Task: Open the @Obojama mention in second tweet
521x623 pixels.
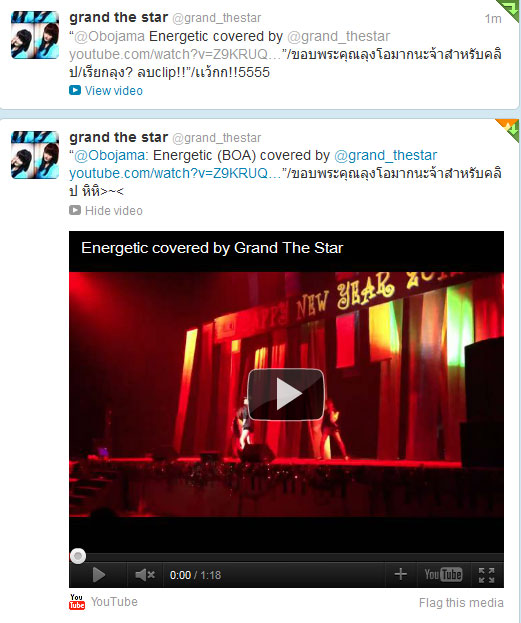Action: [109, 155]
